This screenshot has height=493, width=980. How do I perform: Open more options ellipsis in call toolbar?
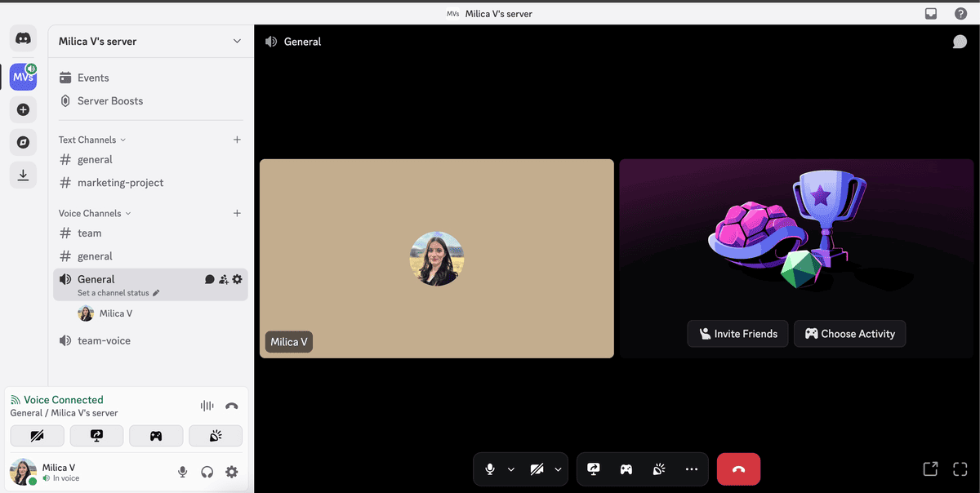coord(692,469)
